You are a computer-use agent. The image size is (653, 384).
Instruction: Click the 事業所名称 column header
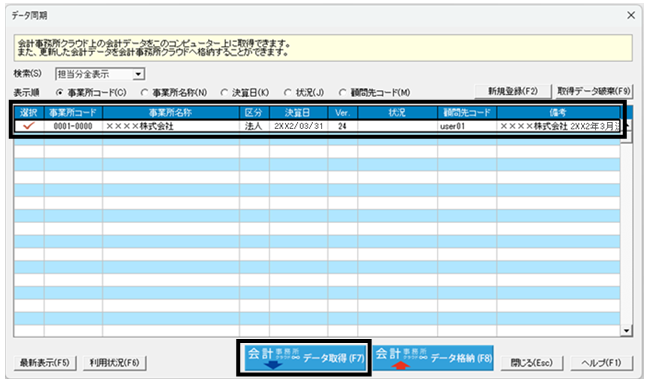point(171,112)
